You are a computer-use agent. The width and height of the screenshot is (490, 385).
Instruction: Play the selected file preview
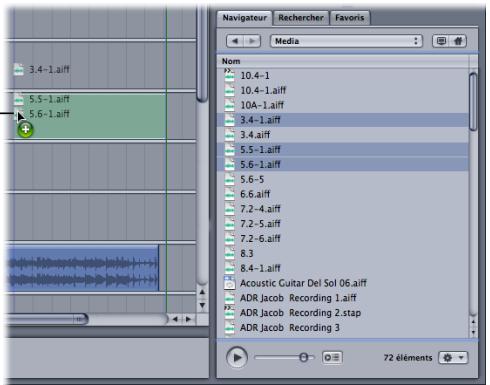237,358
